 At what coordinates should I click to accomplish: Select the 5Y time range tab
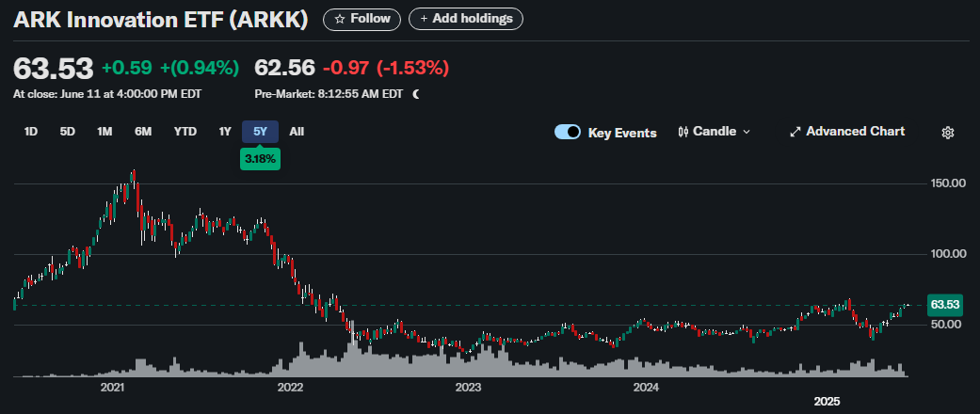click(x=261, y=132)
